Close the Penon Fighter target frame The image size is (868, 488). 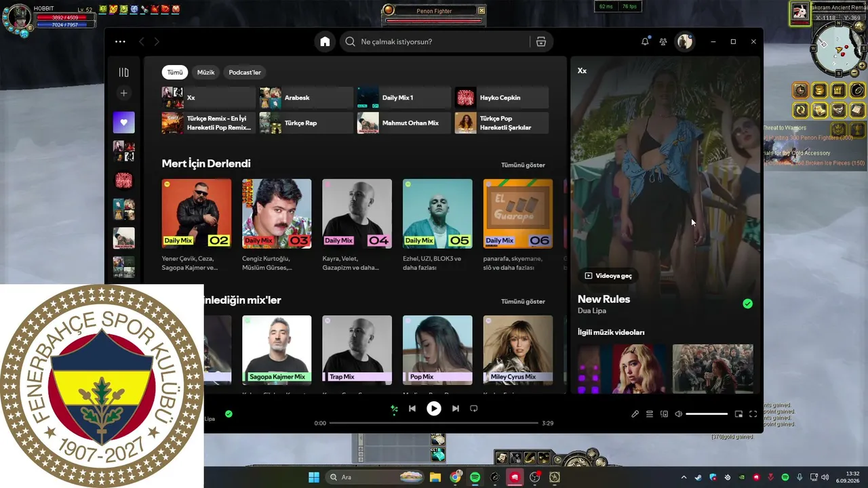point(481,11)
